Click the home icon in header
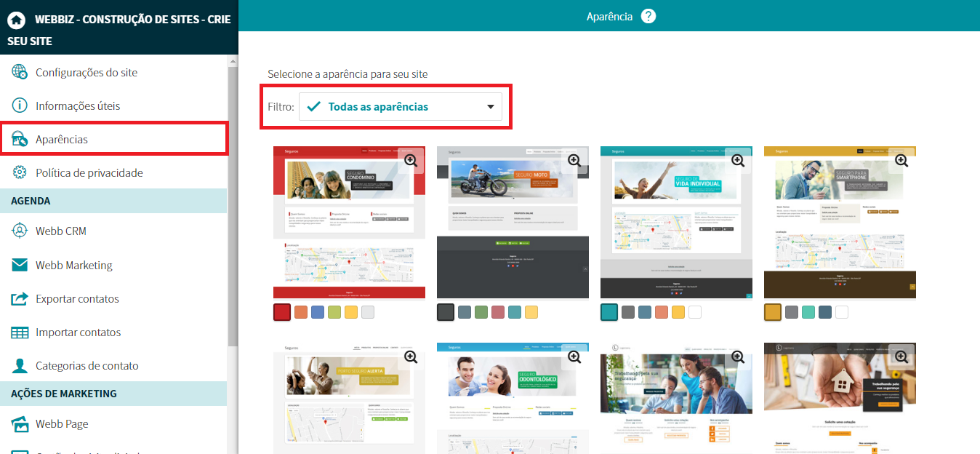The image size is (980, 454). coord(16,20)
